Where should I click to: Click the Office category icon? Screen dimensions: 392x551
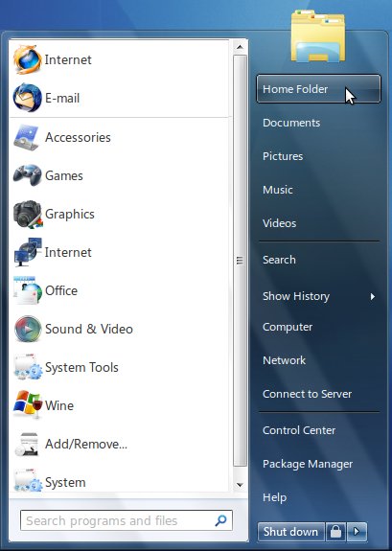pyautogui.click(x=28, y=290)
